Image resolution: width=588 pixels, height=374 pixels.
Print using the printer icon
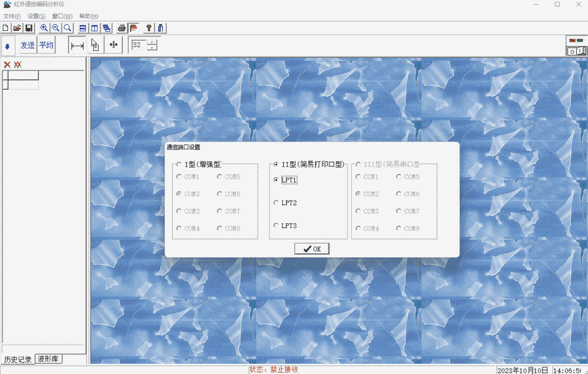[x=122, y=28]
